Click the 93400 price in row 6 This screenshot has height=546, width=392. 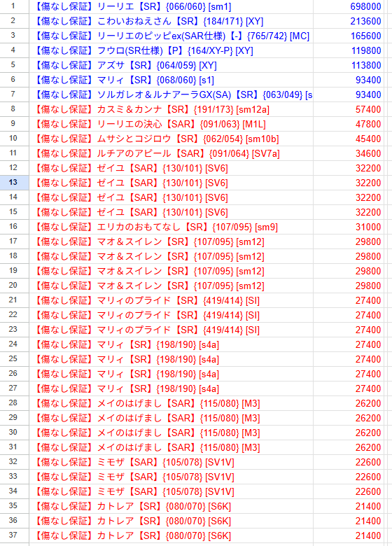tap(348, 80)
